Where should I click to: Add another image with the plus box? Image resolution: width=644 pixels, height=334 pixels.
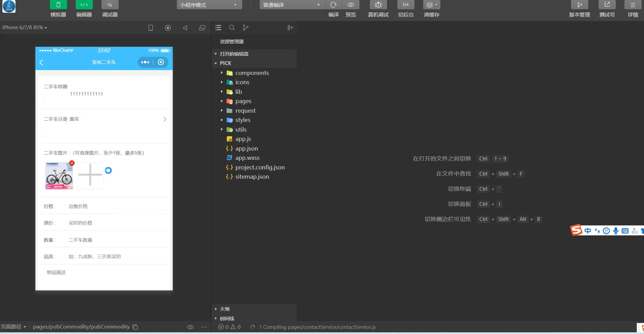[x=90, y=176]
